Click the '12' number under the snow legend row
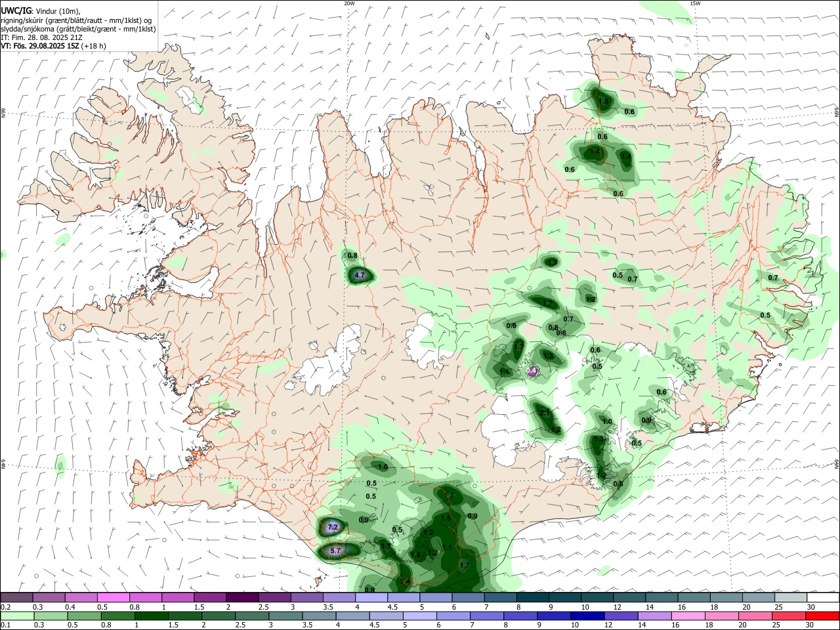The height and width of the screenshot is (630, 840). coord(616,607)
